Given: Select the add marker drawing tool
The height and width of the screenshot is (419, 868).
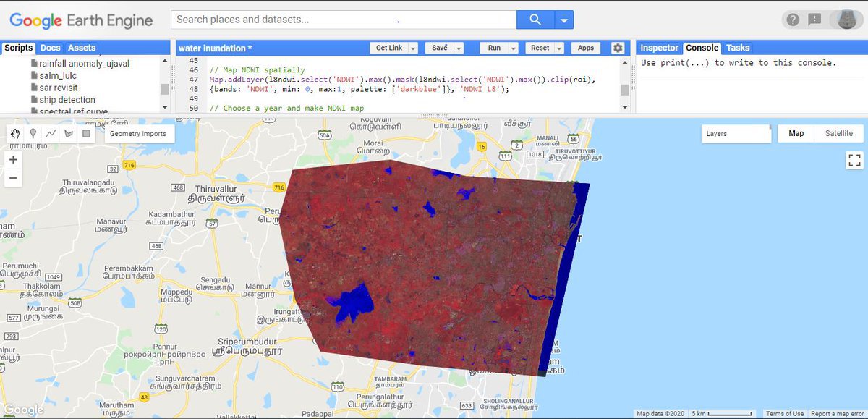Looking at the screenshot, I should click(33, 134).
